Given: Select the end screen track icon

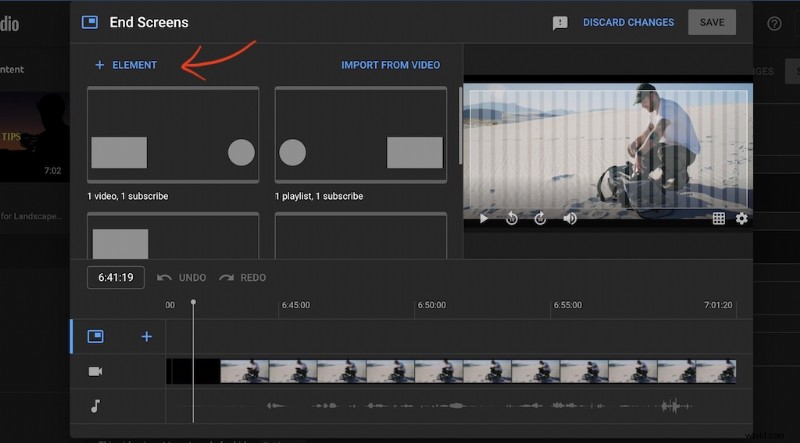Looking at the screenshot, I should point(95,336).
